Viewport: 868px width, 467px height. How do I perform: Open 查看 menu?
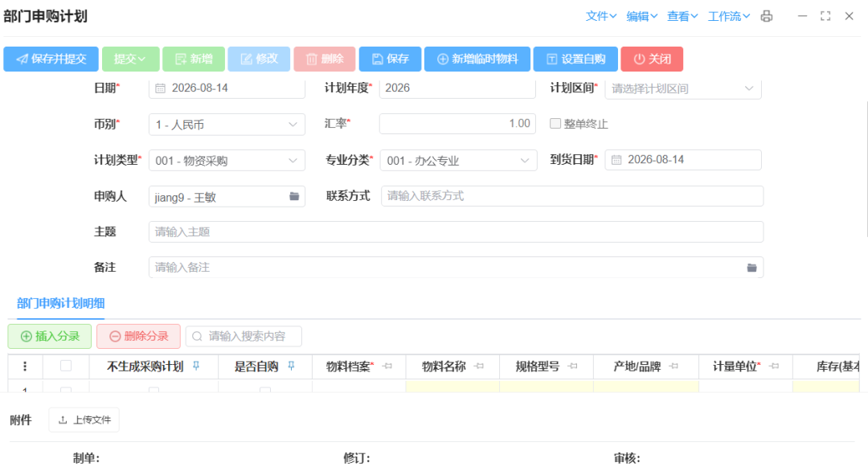point(682,16)
